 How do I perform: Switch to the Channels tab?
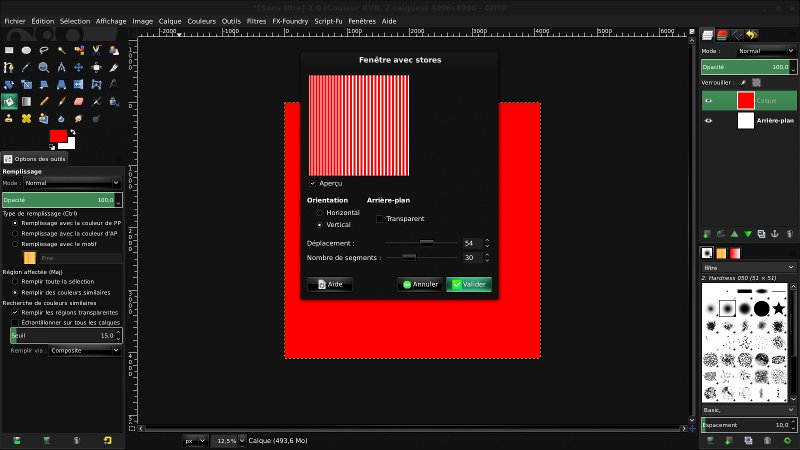(722, 35)
